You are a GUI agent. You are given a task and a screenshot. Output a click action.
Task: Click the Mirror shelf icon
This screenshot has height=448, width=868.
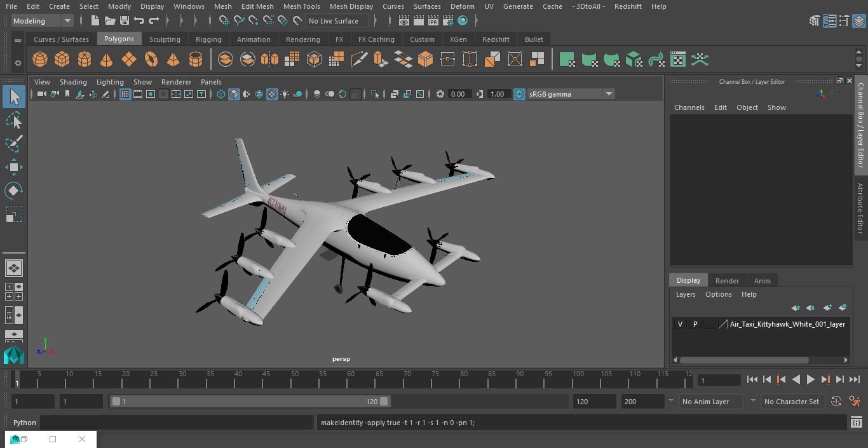(x=269, y=60)
